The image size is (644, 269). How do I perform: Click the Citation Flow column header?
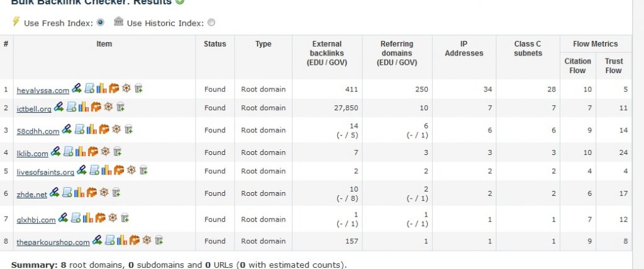tap(577, 66)
